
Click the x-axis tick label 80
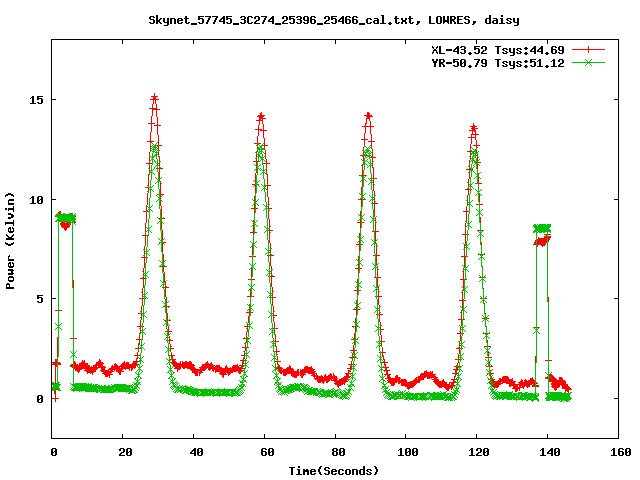338,452
